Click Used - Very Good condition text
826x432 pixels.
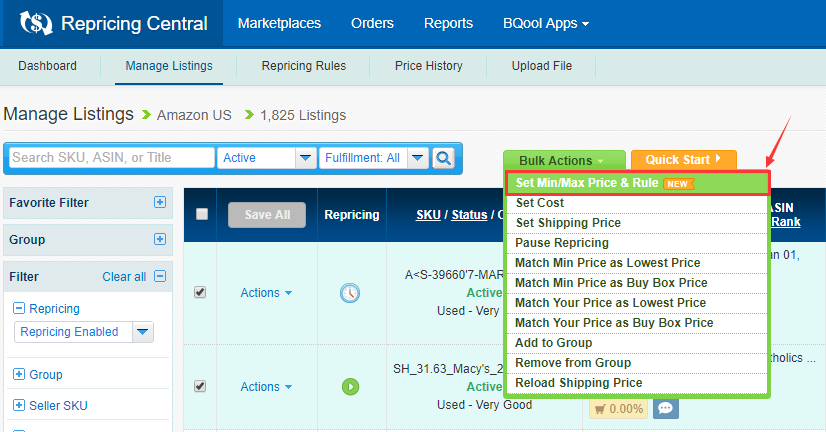point(484,405)
